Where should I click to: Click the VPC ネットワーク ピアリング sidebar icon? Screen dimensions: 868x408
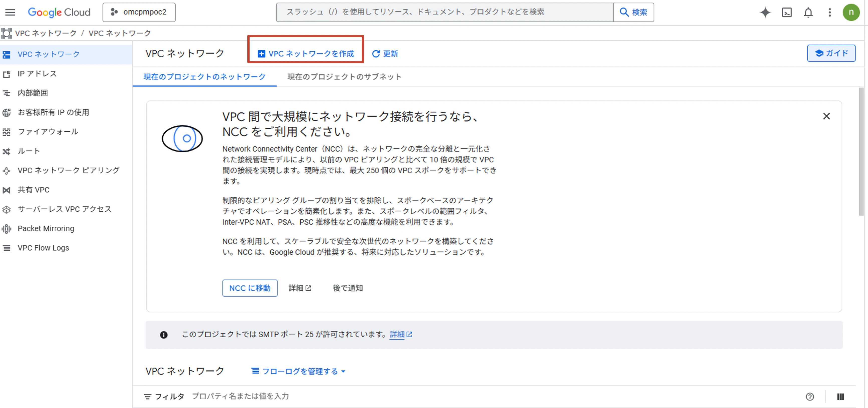[x=7, y=171]
